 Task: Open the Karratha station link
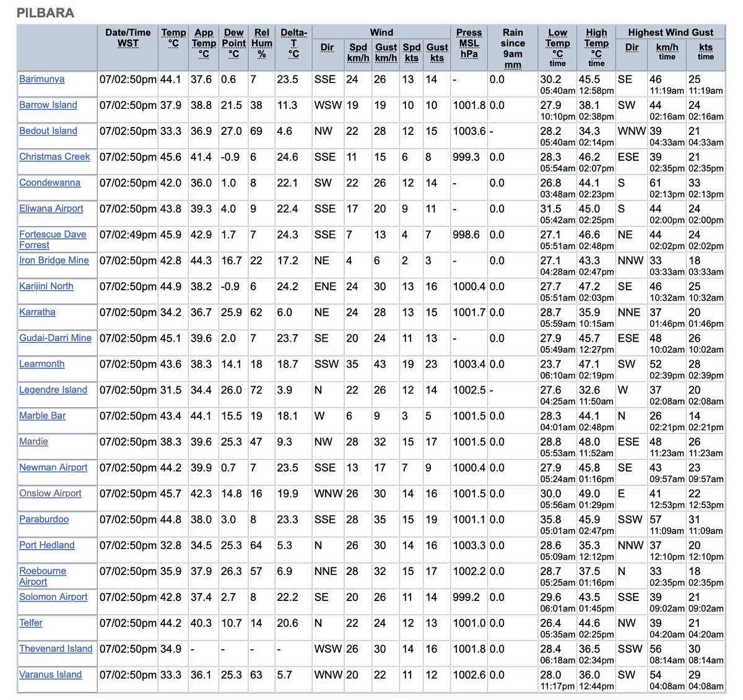click(37, 313)
